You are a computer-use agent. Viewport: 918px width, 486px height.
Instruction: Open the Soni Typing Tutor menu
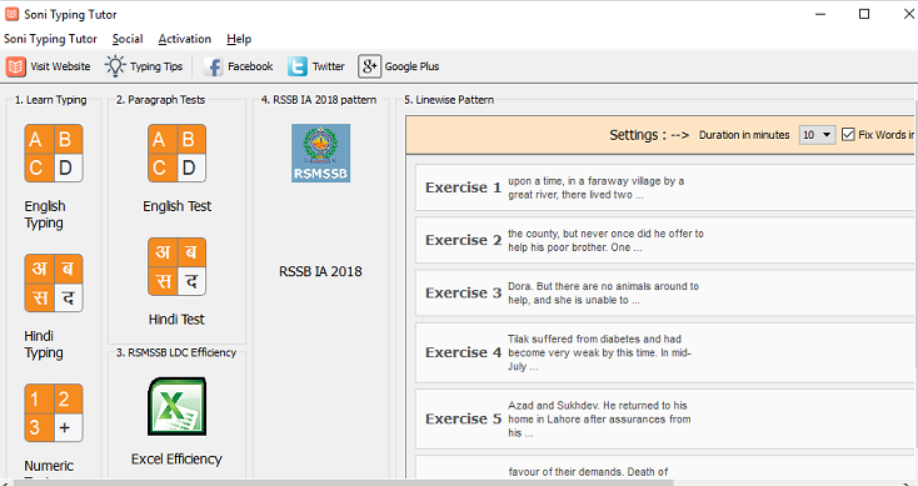[x=50, y=39]
